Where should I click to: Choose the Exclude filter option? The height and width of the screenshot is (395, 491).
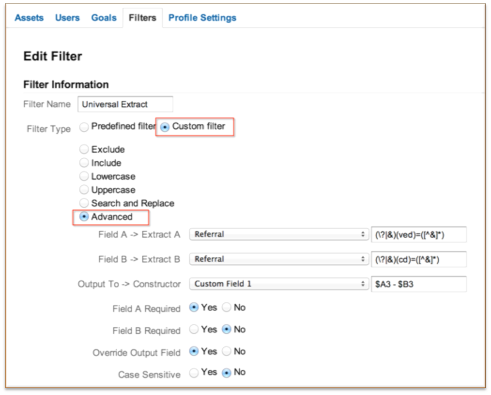[x=84, y=149]
